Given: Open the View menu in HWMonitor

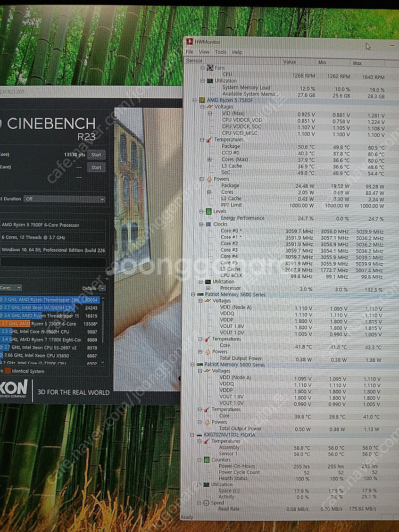Looking at the screenshot, I should pos(204,52).
